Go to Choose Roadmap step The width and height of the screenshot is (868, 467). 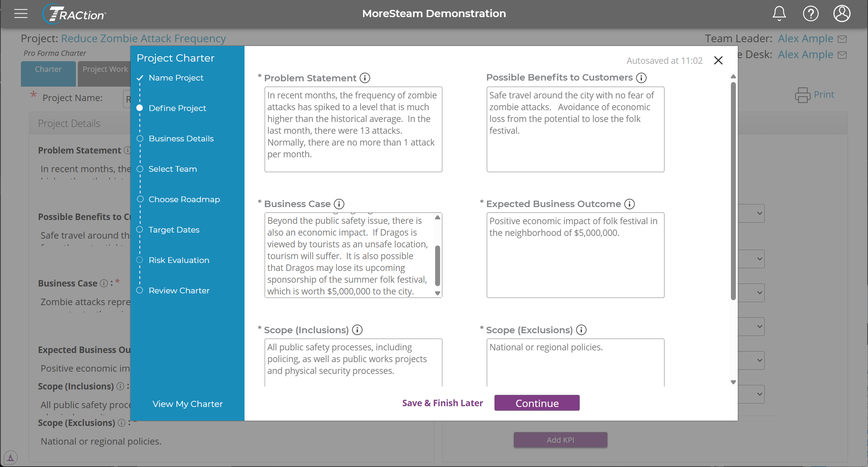pyautogui.click(x=184, y=199)
